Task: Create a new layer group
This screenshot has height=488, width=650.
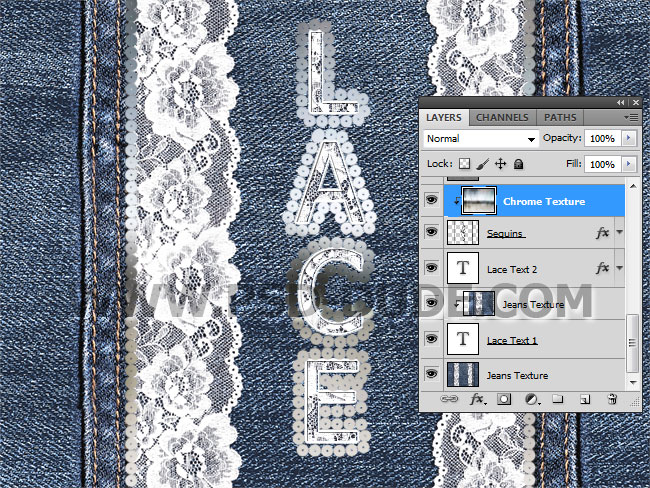Action: click(x=557, y=399)
